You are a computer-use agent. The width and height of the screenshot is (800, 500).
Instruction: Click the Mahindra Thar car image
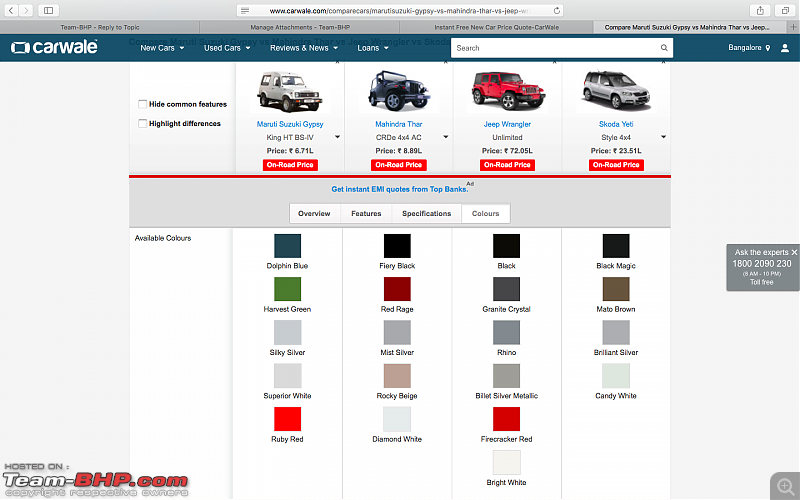[398, 91]
